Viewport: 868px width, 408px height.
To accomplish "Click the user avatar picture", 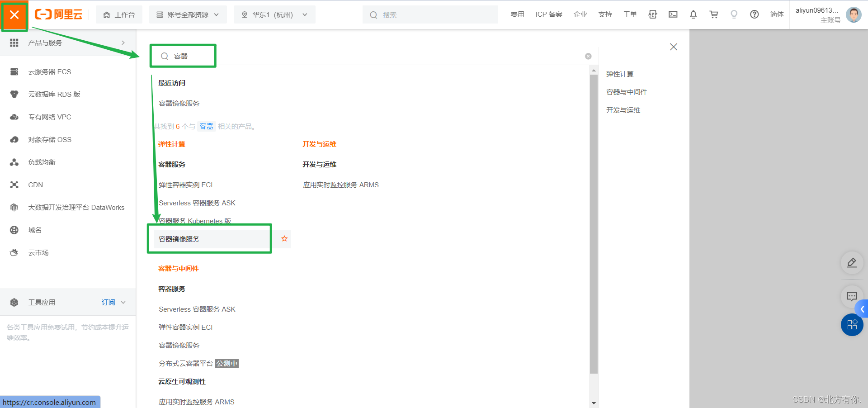I will coord(854,14).
